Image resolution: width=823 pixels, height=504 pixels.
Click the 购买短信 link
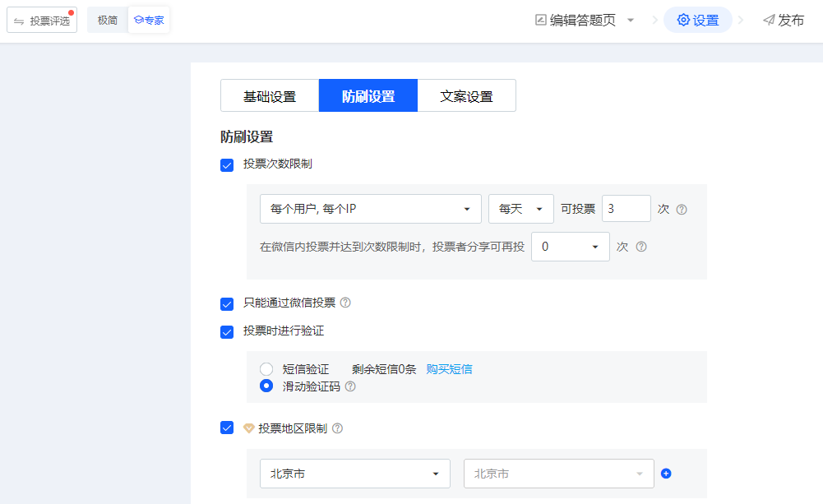(x=449, y=369)
